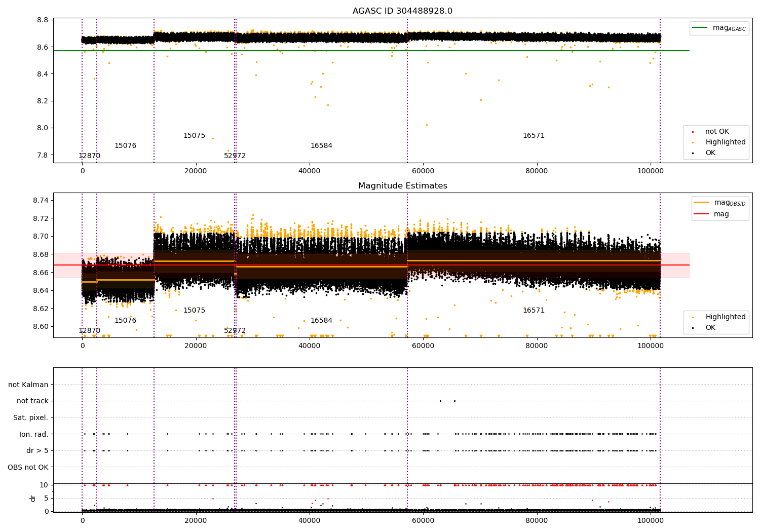Click the 8.70 y-axis tick label
760x532 pixels.
pyautogui.click(x=41, y=236)
